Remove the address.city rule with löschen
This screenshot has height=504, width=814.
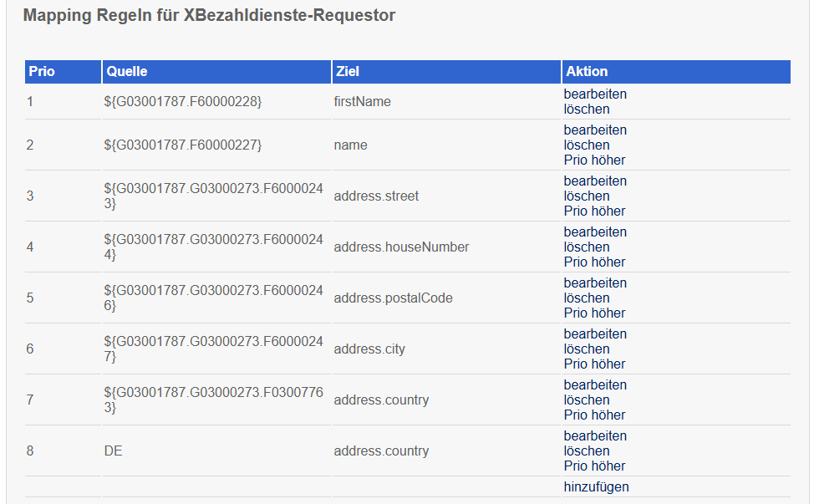(587, 349)
